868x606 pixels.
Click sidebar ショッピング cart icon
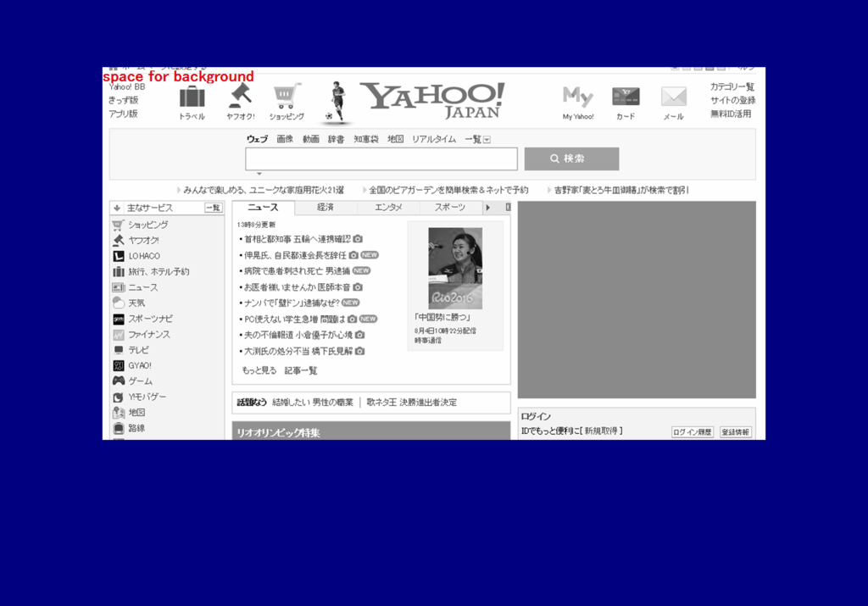point(118,225)
